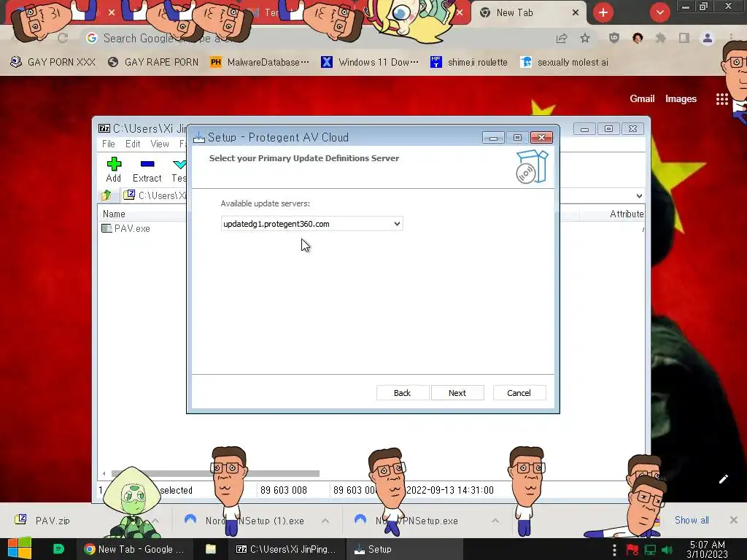Open the Gmail link
Viewport: 747px width, 560px height.
[642, 99]
